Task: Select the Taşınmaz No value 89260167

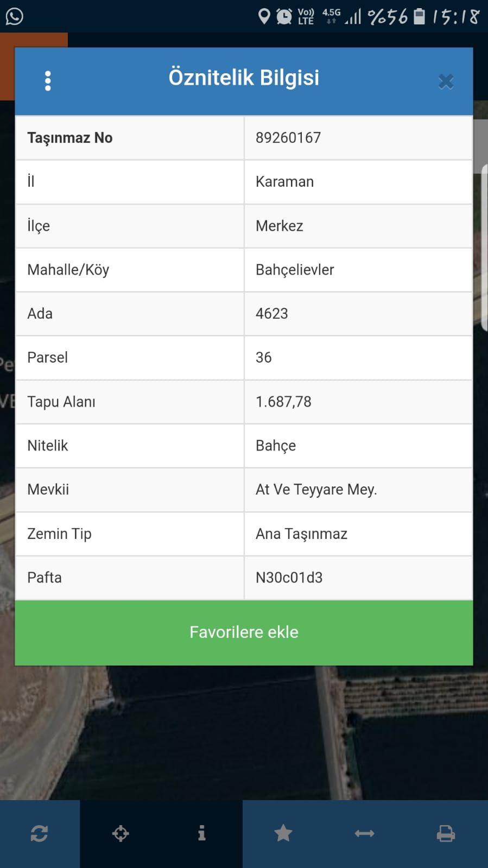Action: click(288, 138)
